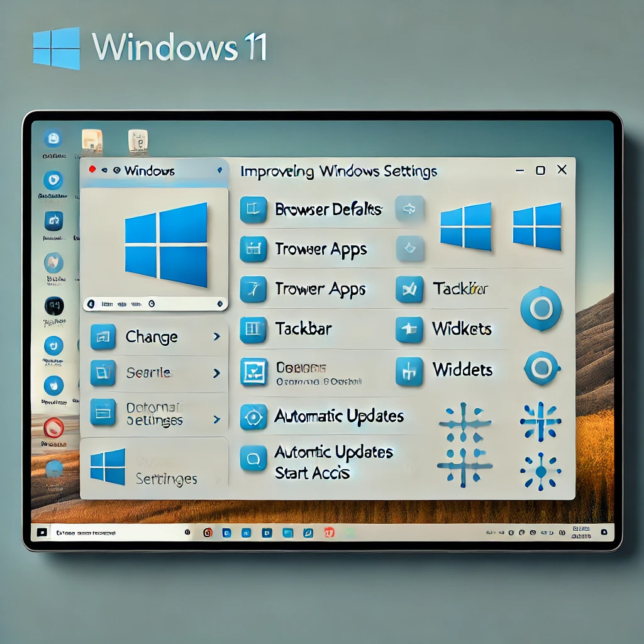Click the strip below large Windows logo
644x644 pixels.
coord(155,304)
